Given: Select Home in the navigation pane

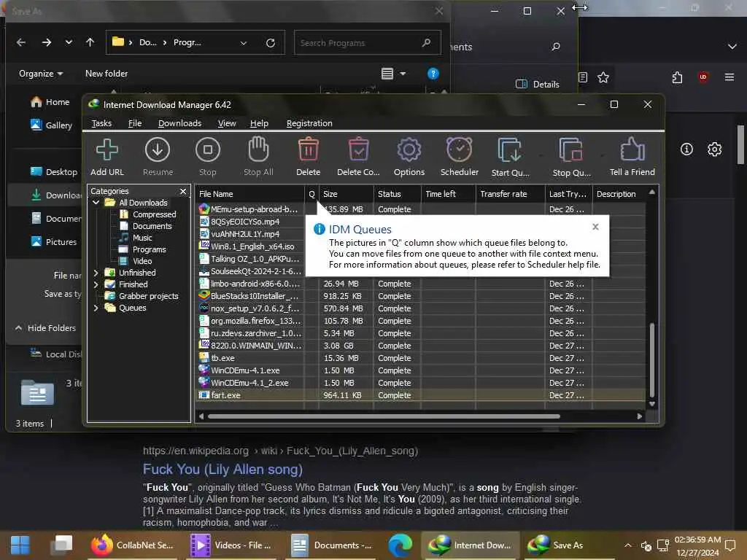Looking at the screenshot, I should (50, 102).
